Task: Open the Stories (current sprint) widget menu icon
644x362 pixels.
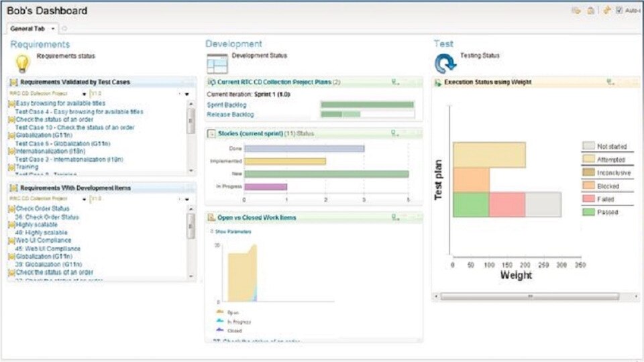Action: coord(394,133)
